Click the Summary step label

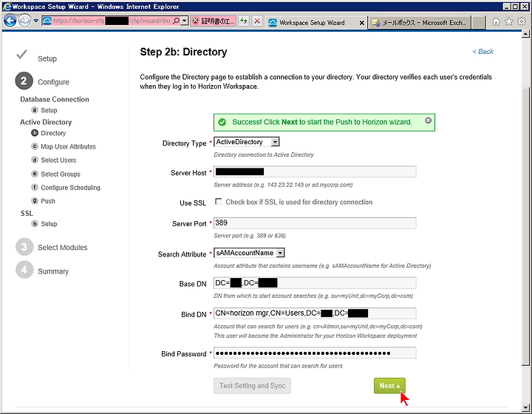(53, 271)
